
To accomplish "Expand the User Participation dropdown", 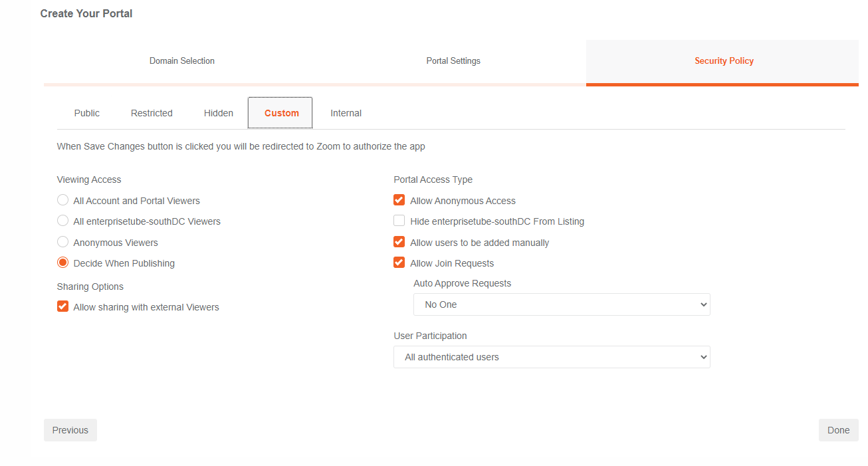I will click(551, 357).
